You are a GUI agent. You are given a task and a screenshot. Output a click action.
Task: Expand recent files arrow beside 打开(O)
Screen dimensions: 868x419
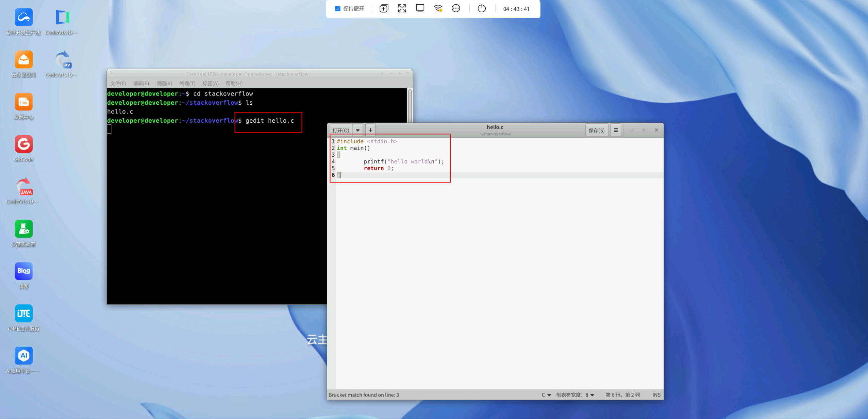click(358, 130)
